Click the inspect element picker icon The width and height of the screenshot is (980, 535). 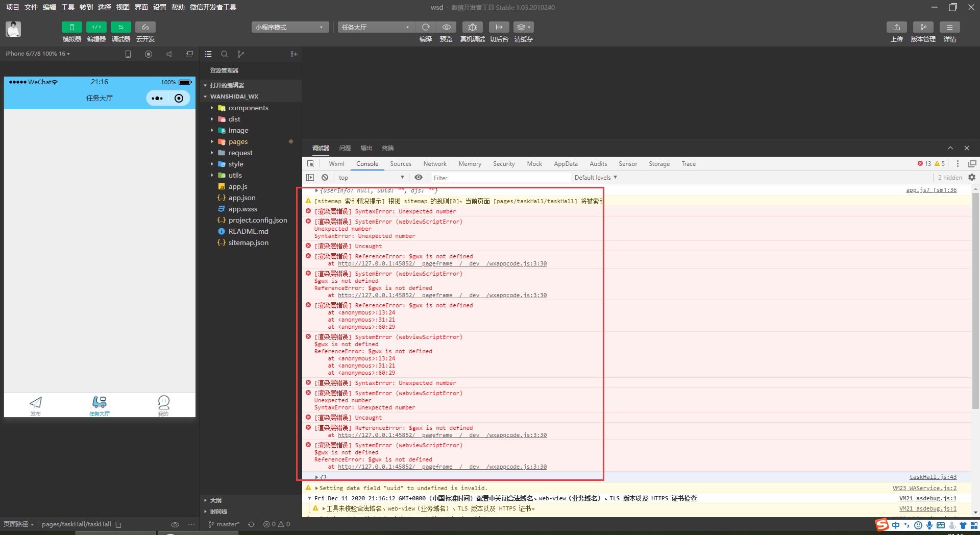(311, 164)
